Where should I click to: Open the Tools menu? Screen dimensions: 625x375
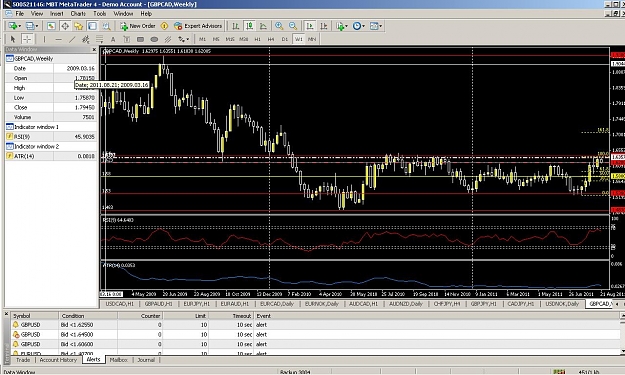[x=100, y=14]
